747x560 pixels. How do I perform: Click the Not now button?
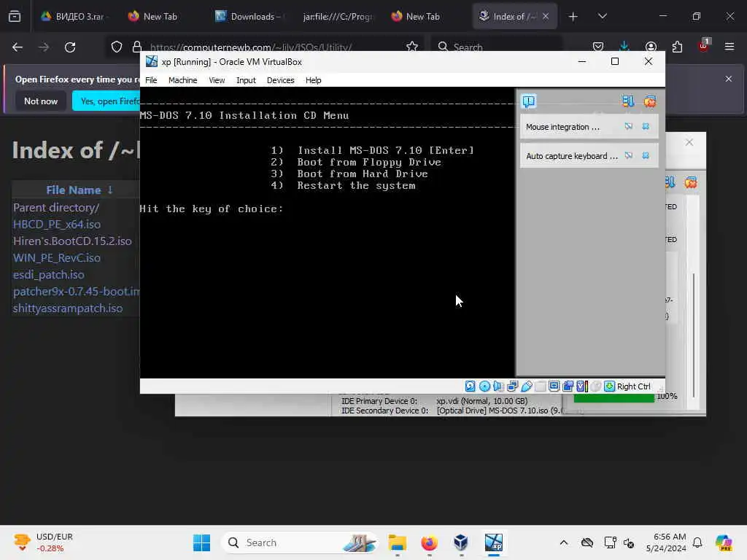click(x=41, y=101)
